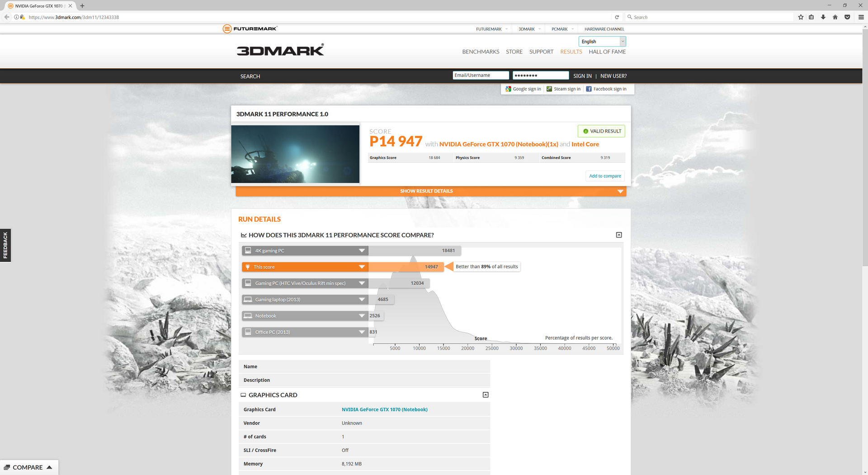Bookmark this page with star icon

point(801,17)
